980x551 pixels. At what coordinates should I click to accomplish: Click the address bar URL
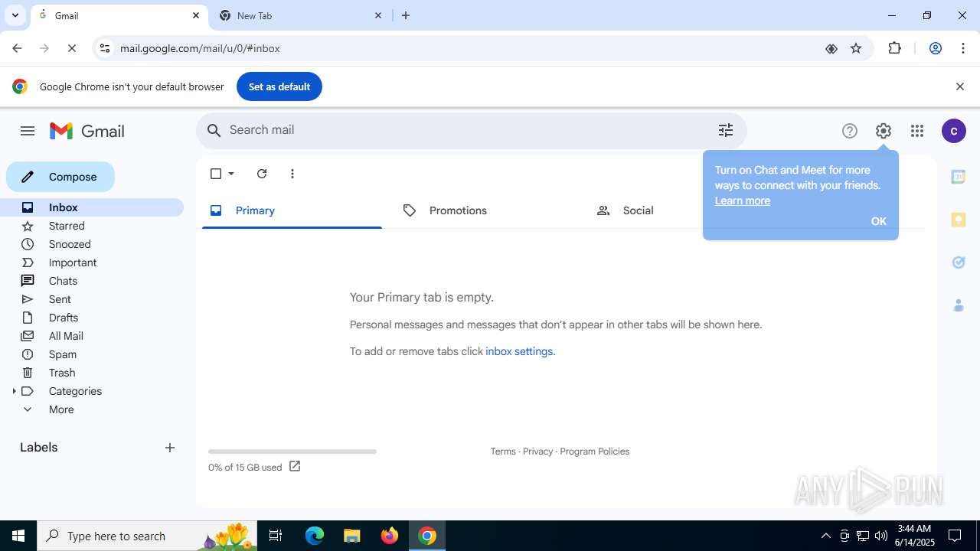[200, 48]
